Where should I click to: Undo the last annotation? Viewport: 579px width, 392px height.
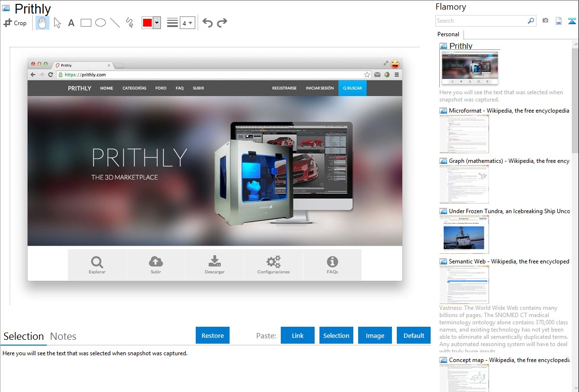tap(207, 23)
